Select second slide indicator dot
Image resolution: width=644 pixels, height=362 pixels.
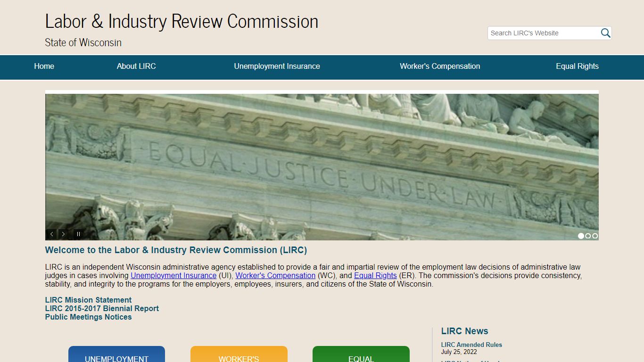[588, 236]
